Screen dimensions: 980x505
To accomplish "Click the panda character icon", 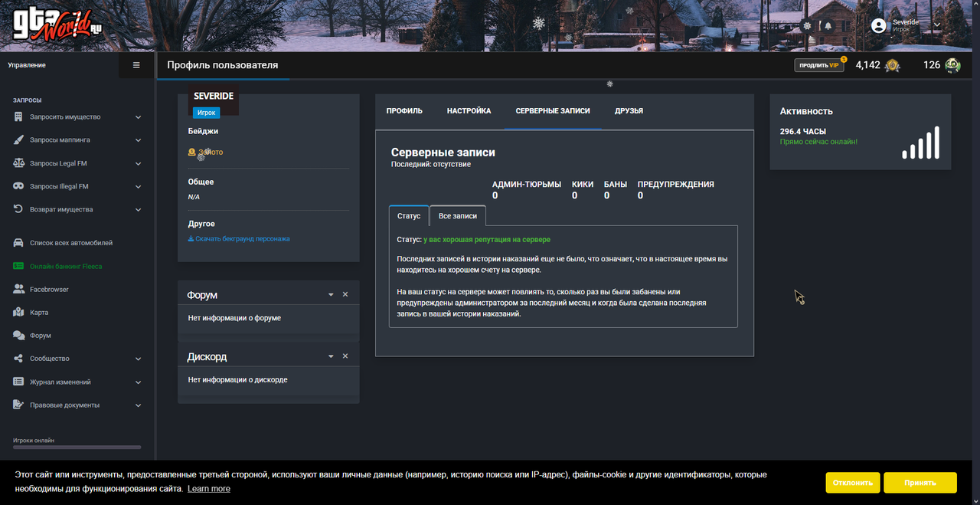I will [952, 65].
